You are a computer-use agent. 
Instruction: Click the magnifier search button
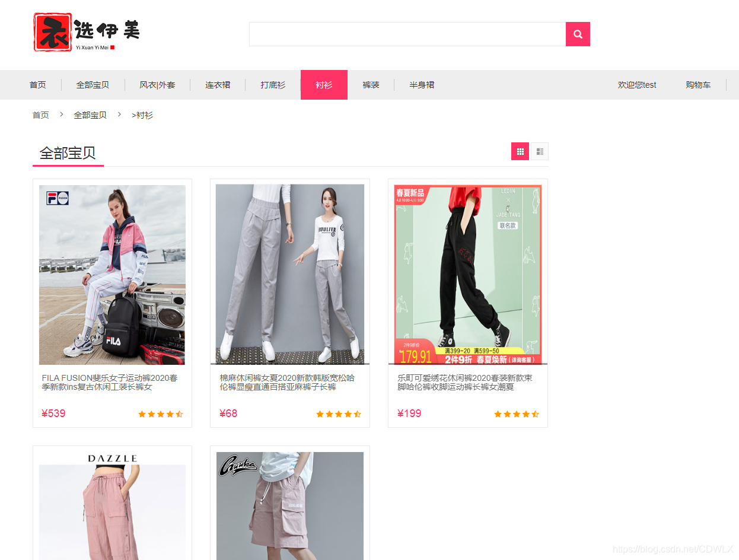578,34
